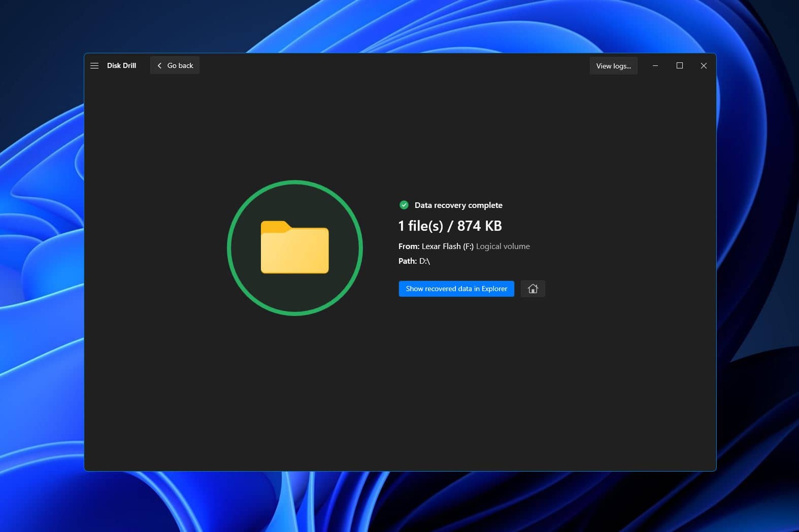The height and width of the screenshot is (532, 799).
Task: Click the bold Path: label
Action: click(x=408, y=261)
